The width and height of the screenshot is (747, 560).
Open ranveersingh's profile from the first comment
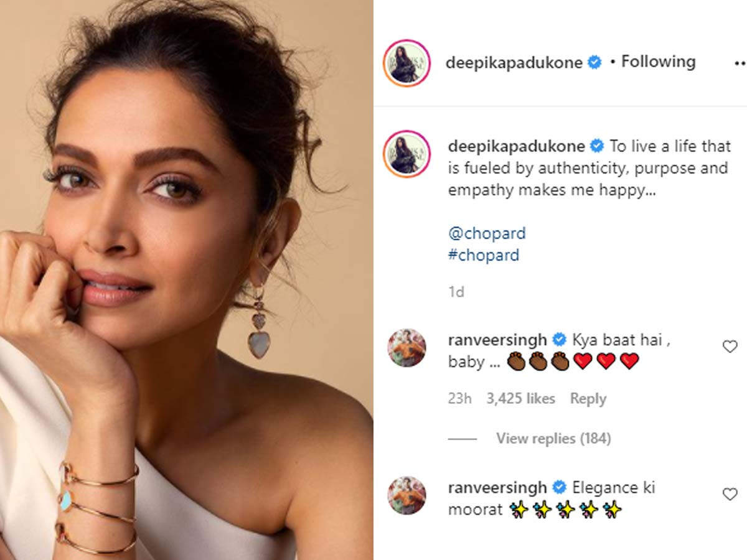click(x=497, y=340)
